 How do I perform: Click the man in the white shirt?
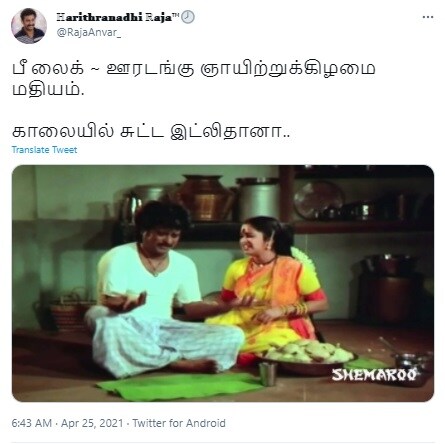click(x=163, y=290)
